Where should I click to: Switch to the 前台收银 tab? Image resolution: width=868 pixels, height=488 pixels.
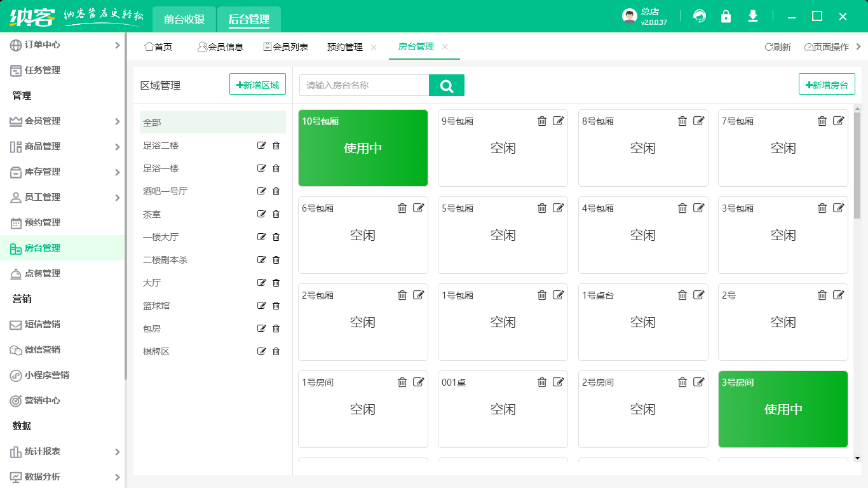pos(184,19)
